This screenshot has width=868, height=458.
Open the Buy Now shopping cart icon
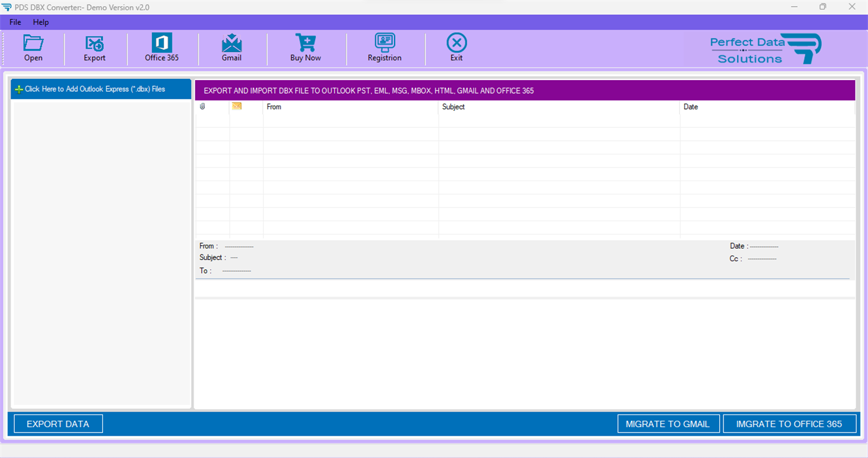[305, 47]
